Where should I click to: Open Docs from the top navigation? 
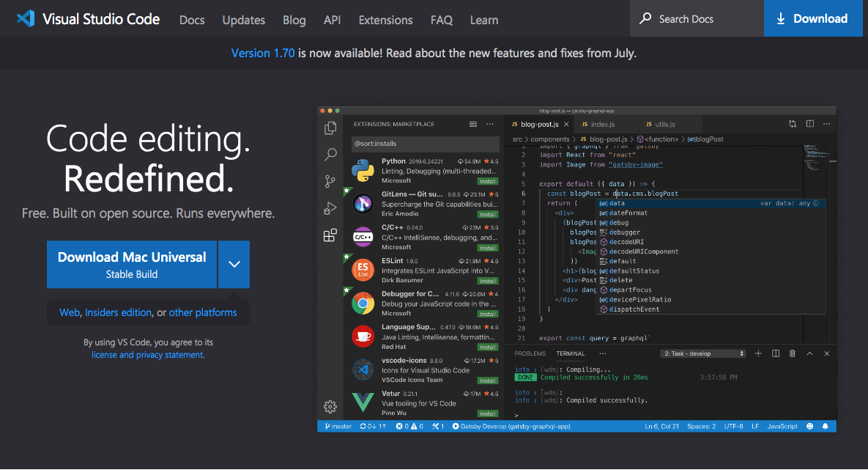(192, 20)
